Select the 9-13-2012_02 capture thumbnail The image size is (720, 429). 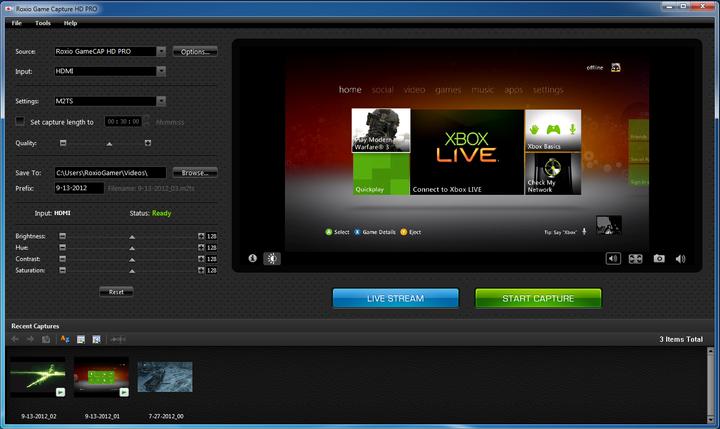click(x=38, y=377)
